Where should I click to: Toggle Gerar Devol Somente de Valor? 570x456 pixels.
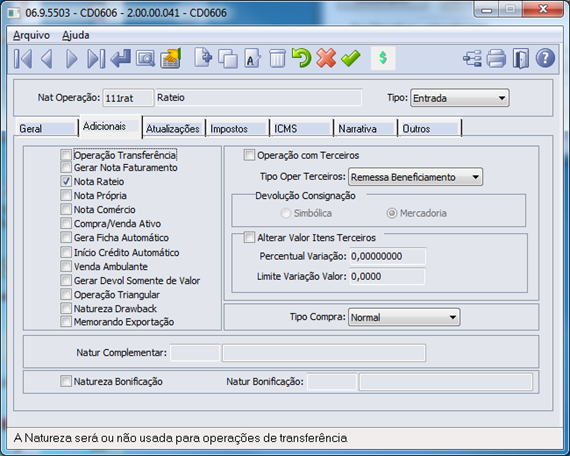point(66,280)
